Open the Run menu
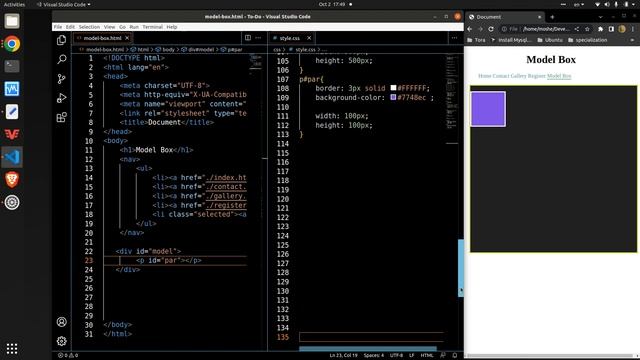This screenshot has width=640, height=360. click(x=134, y=27)
